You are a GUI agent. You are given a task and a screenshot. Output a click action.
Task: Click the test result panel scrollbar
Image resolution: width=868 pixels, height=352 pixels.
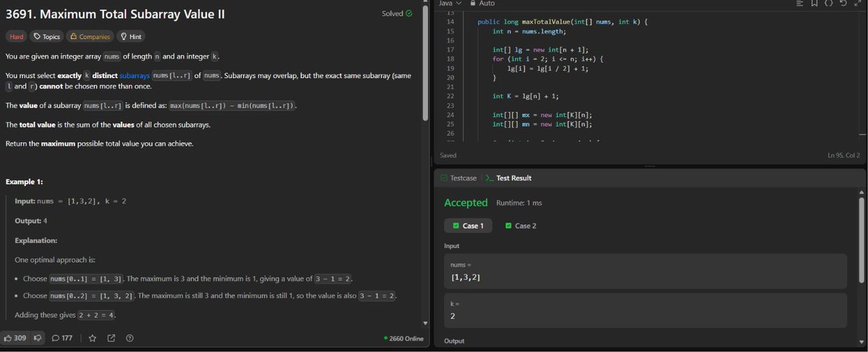pos(861,239)
